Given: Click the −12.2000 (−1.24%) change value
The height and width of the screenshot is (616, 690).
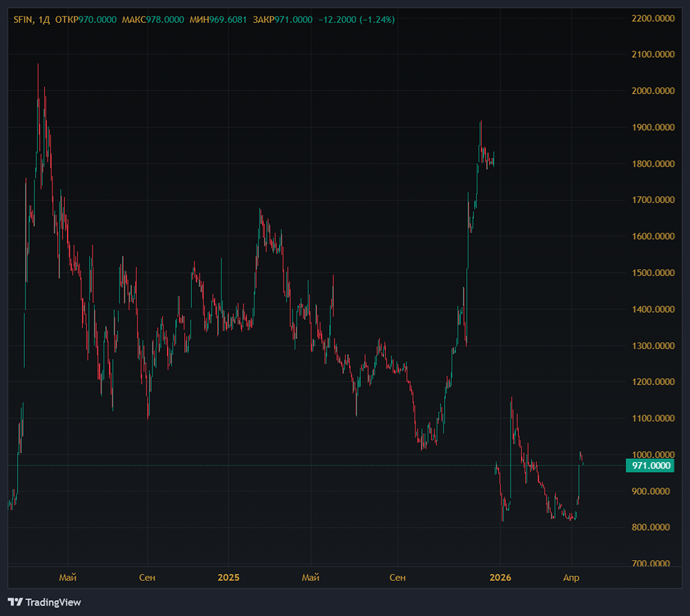Looking at the screenshot, I should click(355, 19).
